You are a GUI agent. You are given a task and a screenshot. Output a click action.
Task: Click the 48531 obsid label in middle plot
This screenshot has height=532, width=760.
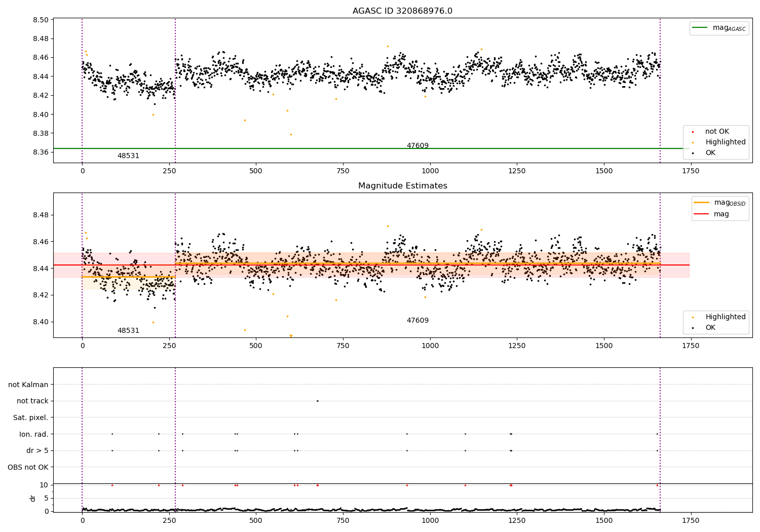coord(128,331)
